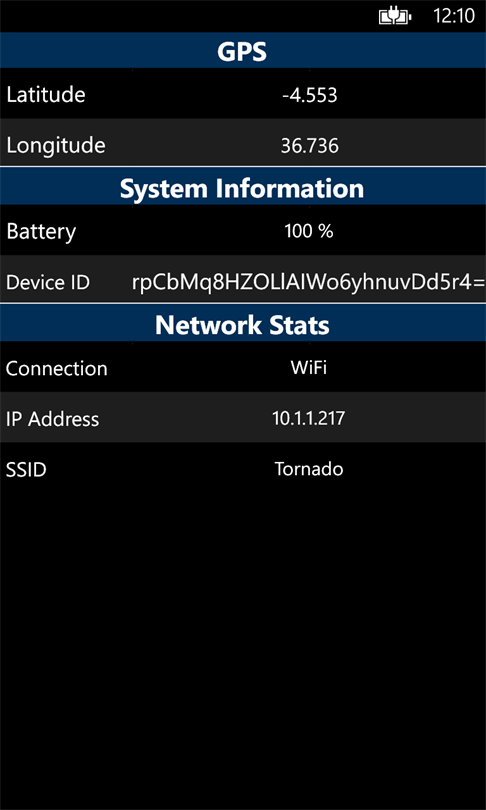486x810 pixels.
Task: Select the System Information section header
Action: (x=243, y=188)
